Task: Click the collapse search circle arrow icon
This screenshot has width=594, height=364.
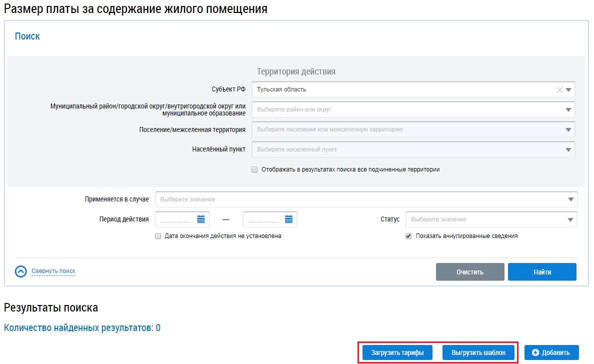Action: pos(20,271)
